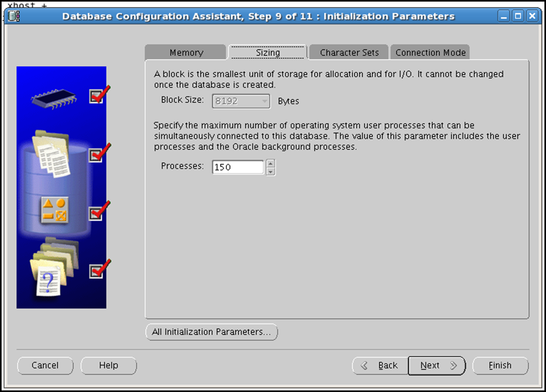This screenshot has height=392, width=546.
Task: Click the red checkmark beside the chip icon
Action: [100, 94]
